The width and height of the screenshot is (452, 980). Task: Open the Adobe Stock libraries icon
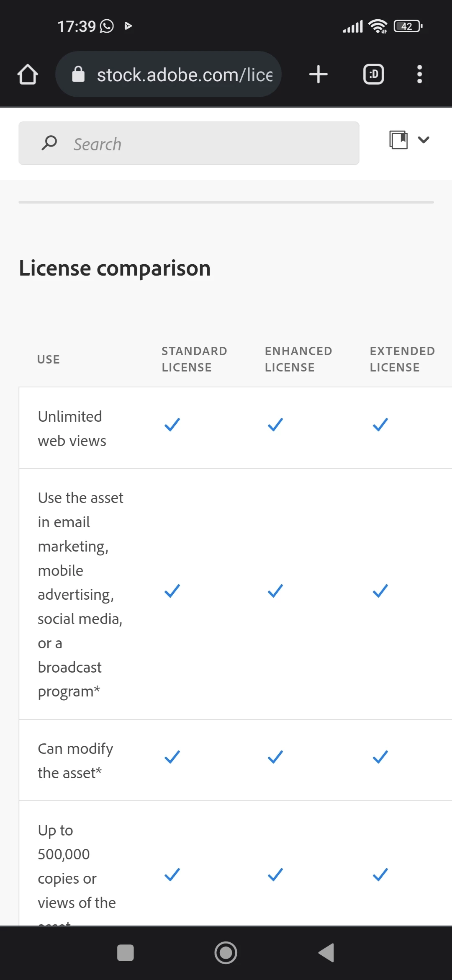click(398, 139)
